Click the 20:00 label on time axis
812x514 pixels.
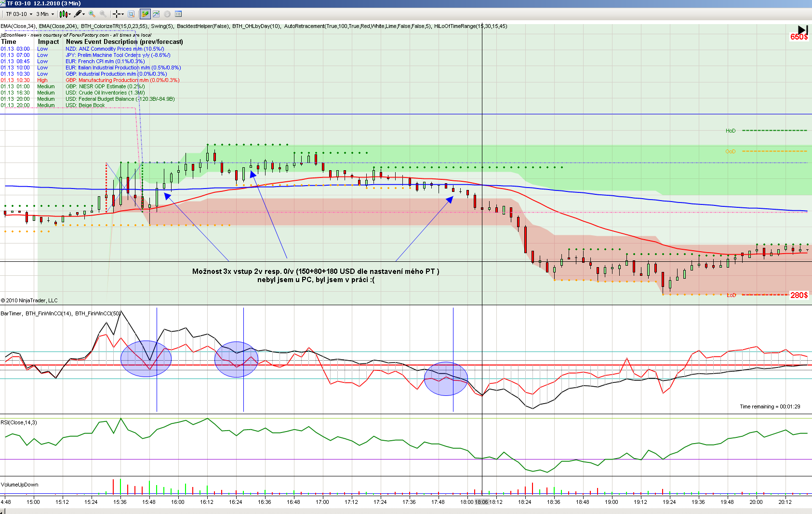(756, 502)
